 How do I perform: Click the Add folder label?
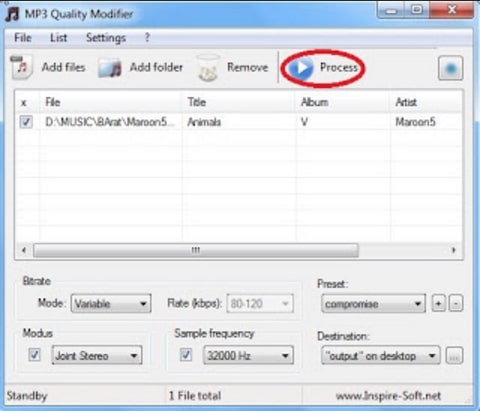[x=156, y=67]
